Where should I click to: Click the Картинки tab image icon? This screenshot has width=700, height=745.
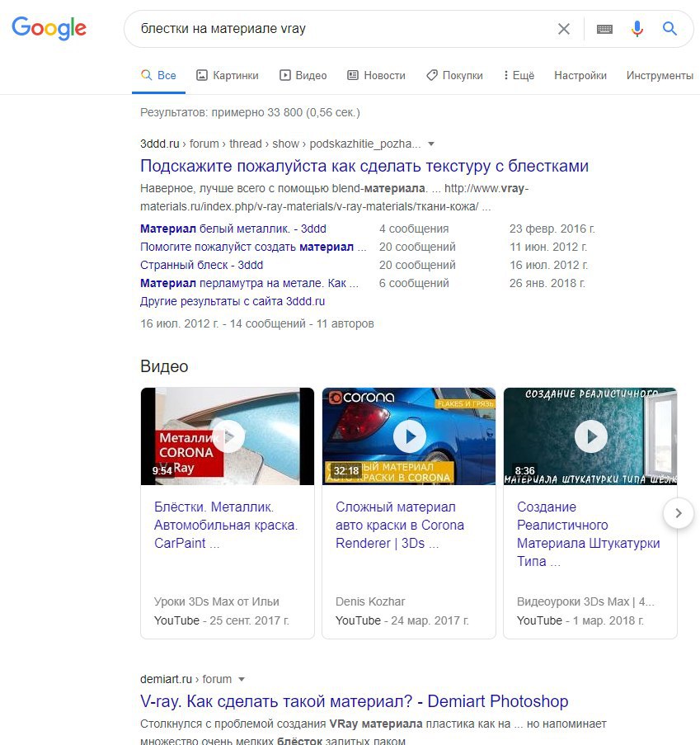pyautogui.click(x=202, y=75)
